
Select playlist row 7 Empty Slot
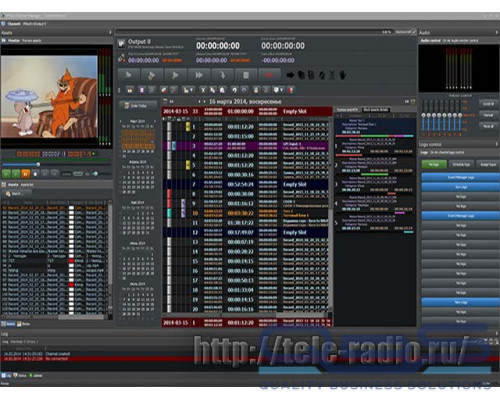tap(247, 184)
